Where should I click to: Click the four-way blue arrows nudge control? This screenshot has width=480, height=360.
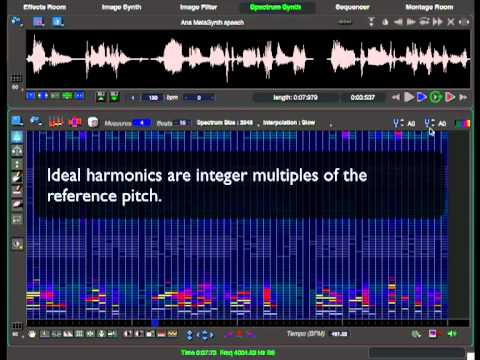205,334
